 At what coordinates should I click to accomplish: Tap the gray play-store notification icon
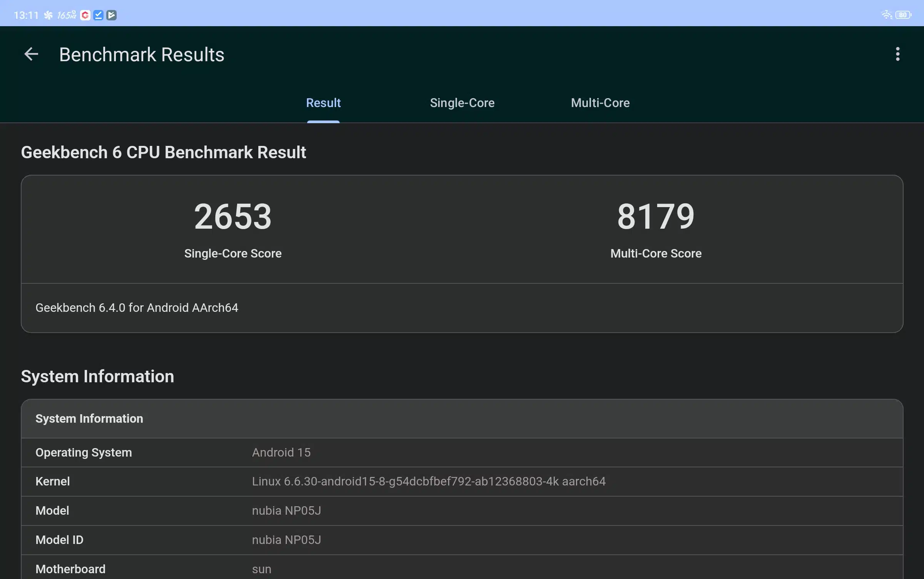(111, 15)
